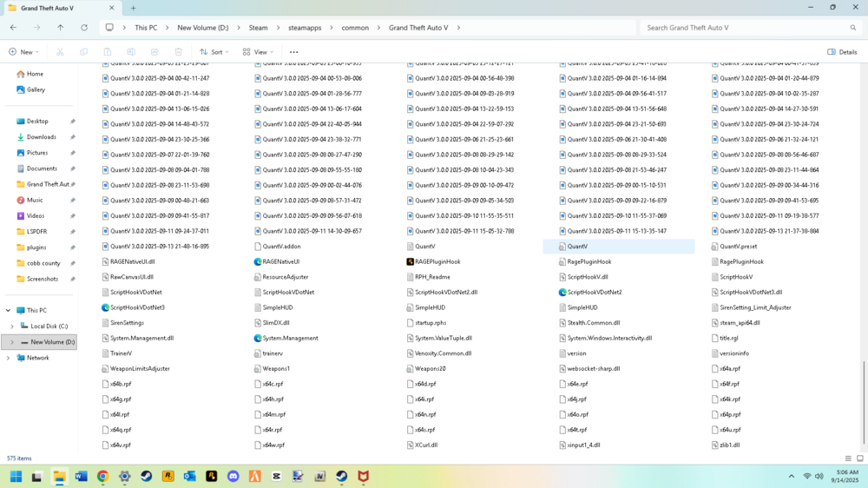Expand New Volume (D:) tree node
The image size is (868, 488).
pos(12,342)
